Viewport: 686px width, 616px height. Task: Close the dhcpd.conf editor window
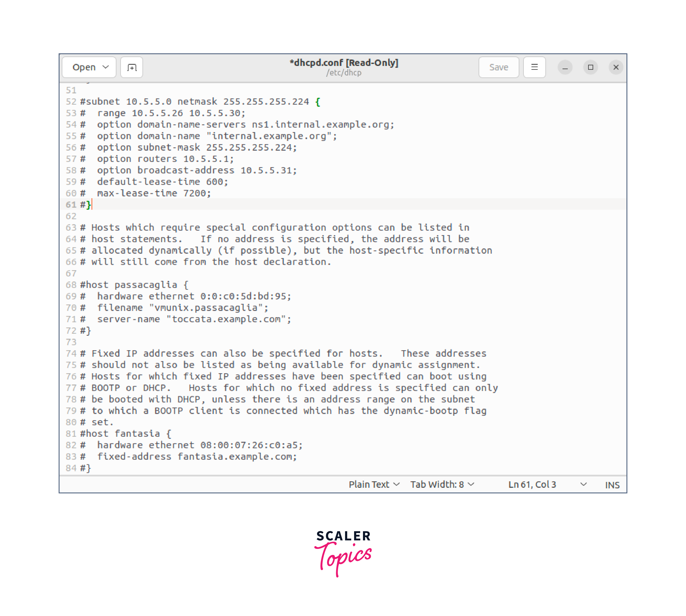(x=616, y=67)
